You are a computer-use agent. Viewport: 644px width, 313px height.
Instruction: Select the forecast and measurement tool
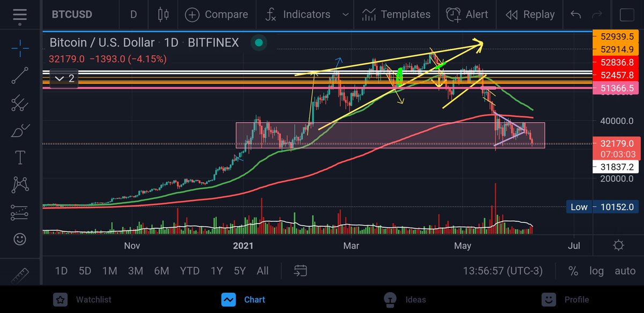coord(20,212)
